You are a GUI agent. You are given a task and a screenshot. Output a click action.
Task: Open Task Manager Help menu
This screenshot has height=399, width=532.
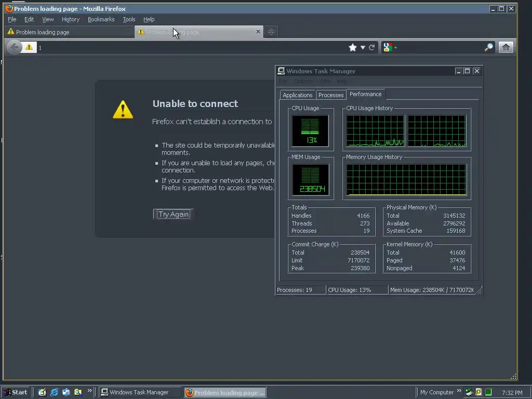pyautogui.click(x=342, y=81)
